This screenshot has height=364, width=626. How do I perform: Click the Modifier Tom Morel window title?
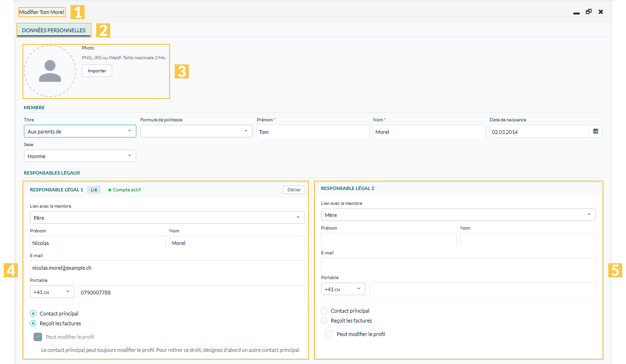point(42,12)
